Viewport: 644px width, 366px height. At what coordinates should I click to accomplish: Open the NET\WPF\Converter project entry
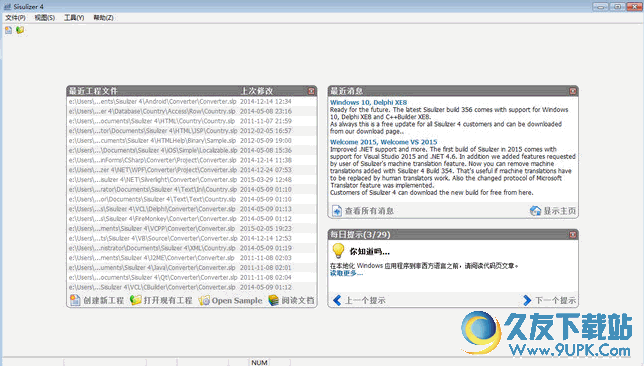(x=191, y=170)
